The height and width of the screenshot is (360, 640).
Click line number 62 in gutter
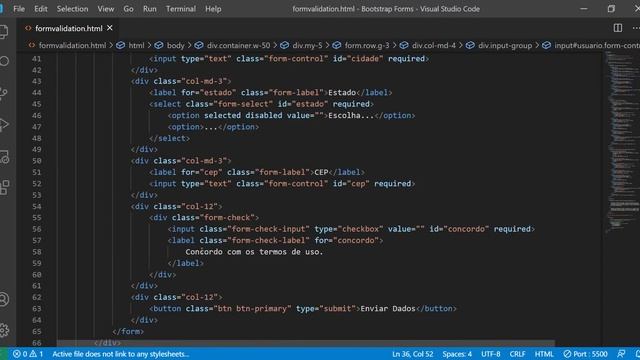(x=36, y=297)
